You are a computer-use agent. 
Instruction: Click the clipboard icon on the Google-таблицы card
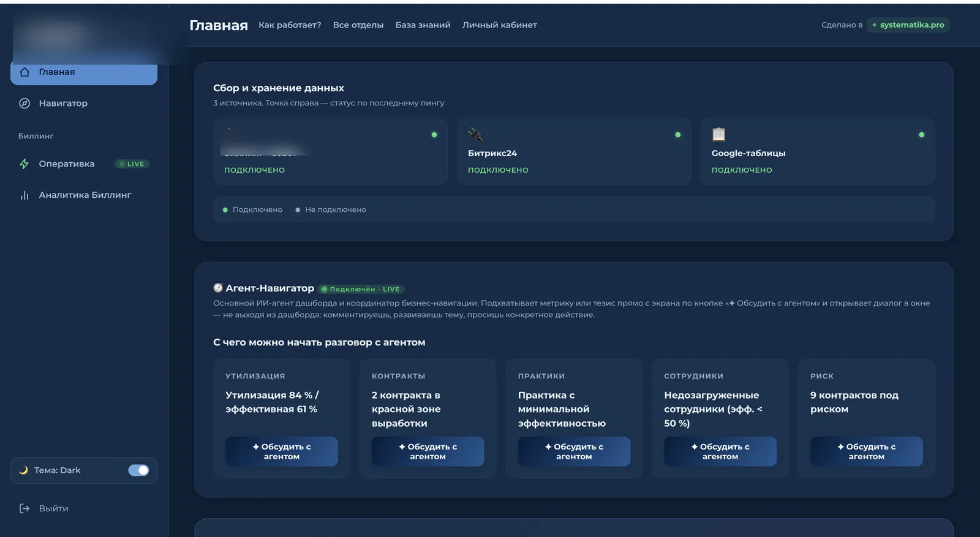(x=718, y=134)
